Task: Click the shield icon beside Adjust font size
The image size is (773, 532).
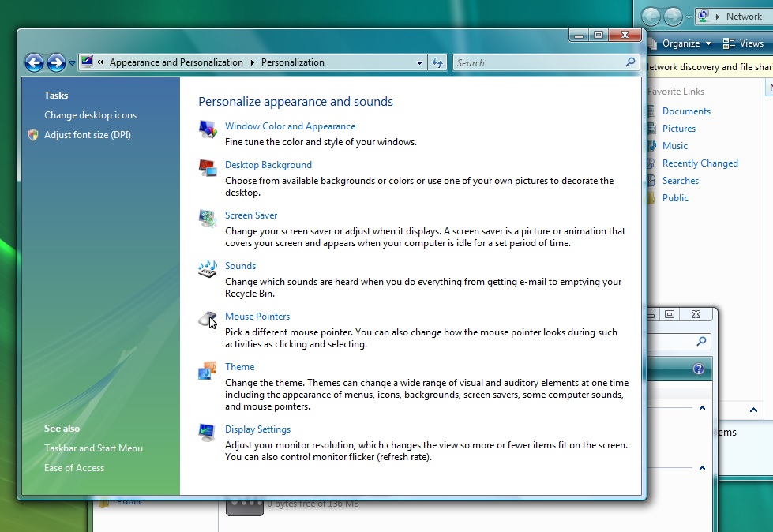Action: tap(32, 135)
